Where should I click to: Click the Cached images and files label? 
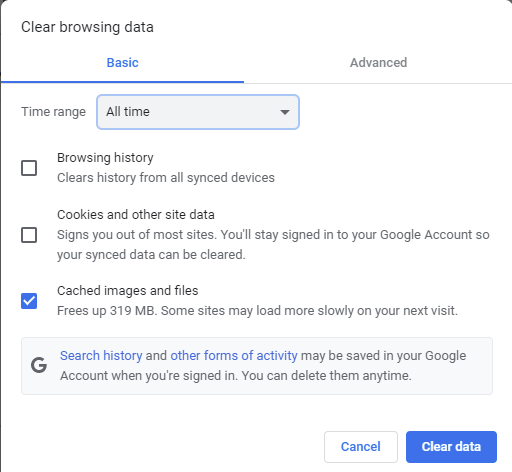coord(128,291)
